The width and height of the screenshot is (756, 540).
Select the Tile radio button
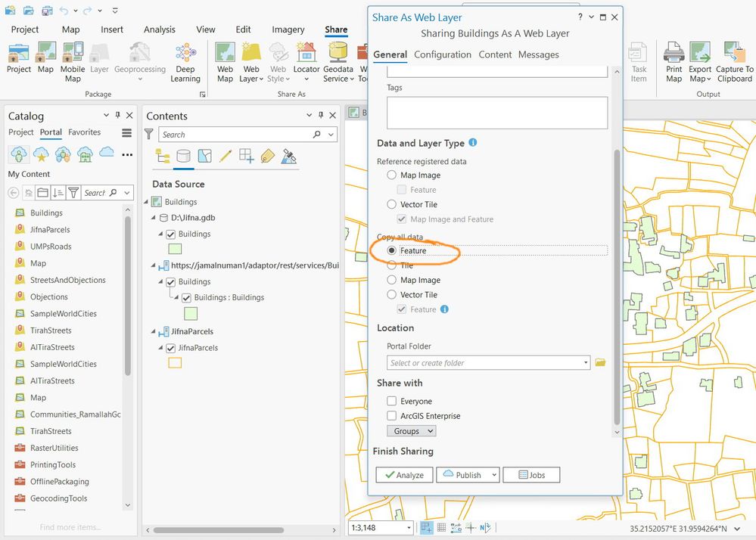[391, 265]
